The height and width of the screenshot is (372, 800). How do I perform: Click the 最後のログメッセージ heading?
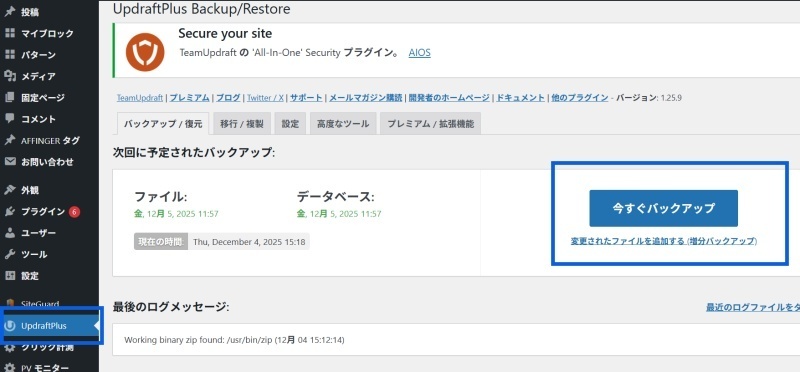(171, 307)
